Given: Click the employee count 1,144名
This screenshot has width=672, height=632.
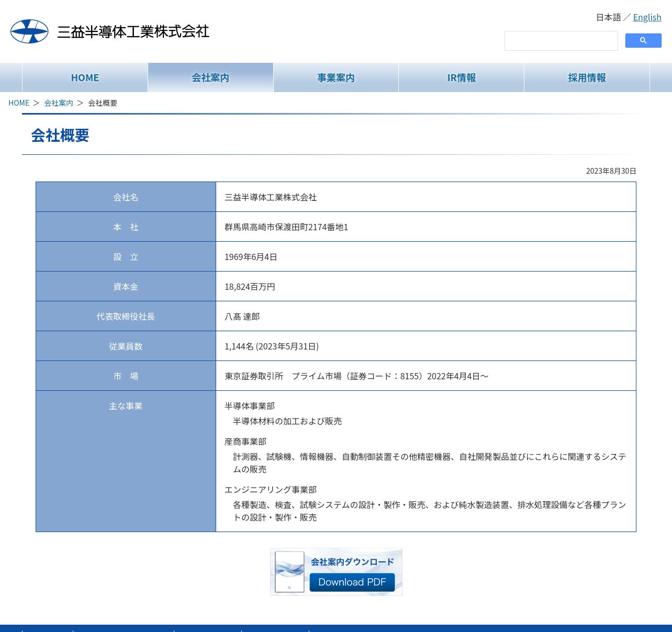Looking at the screenshot, I should click(239, 346).
